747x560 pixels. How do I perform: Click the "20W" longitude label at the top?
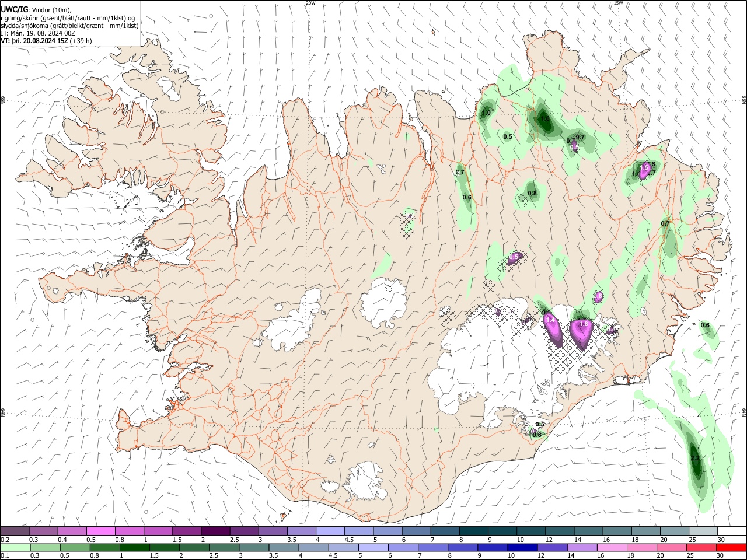[310, 3]
